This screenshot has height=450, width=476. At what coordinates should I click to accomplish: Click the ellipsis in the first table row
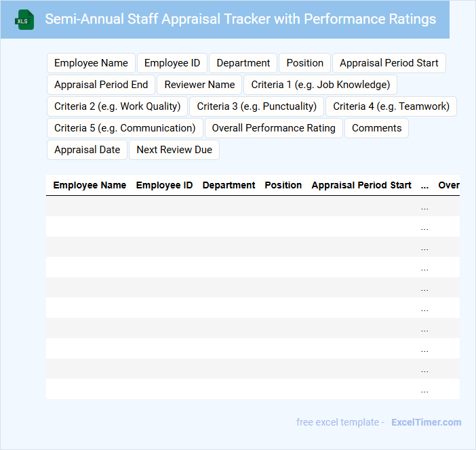coord(424,207)
